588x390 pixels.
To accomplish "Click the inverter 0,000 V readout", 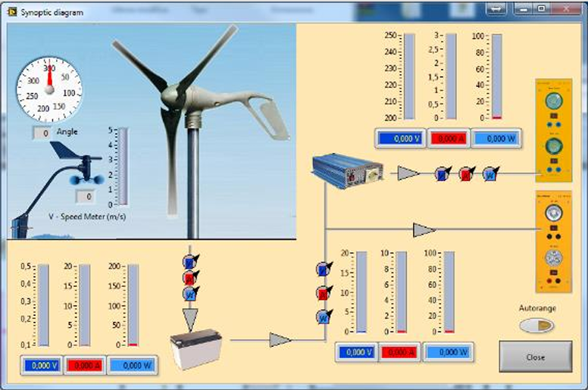I will coord(400,139).
